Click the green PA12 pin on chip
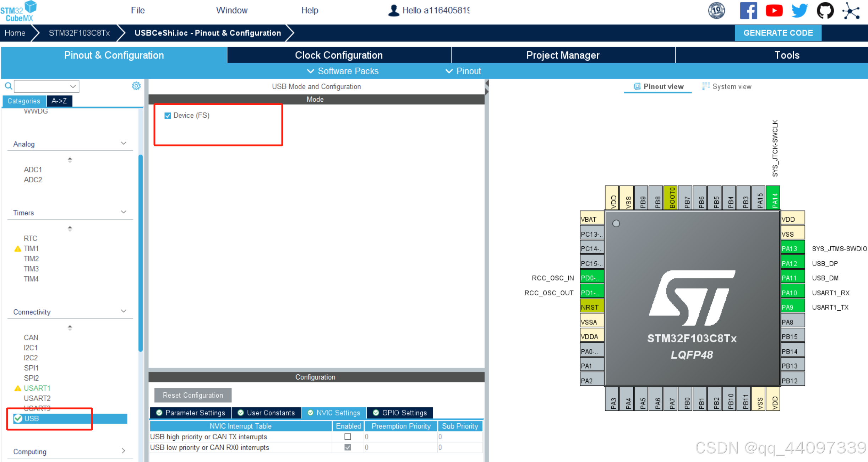868x462 pixels. point(792,263)
